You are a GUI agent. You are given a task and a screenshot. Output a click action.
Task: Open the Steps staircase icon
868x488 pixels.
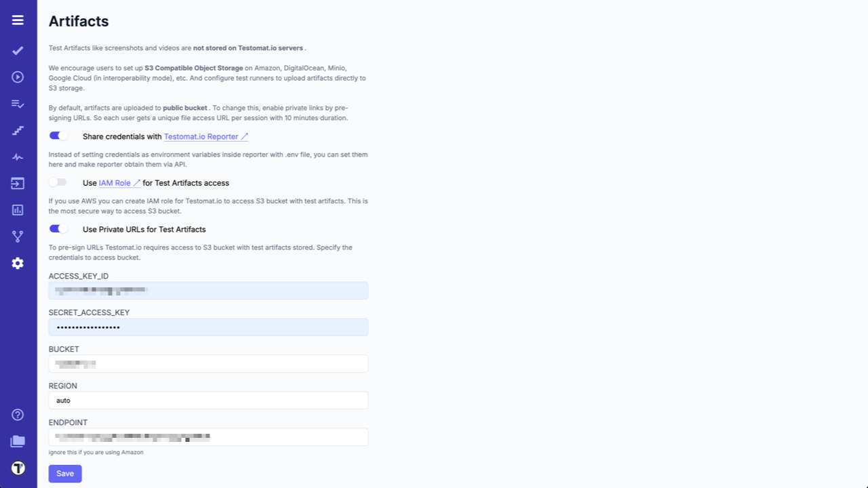coord(18,130)
